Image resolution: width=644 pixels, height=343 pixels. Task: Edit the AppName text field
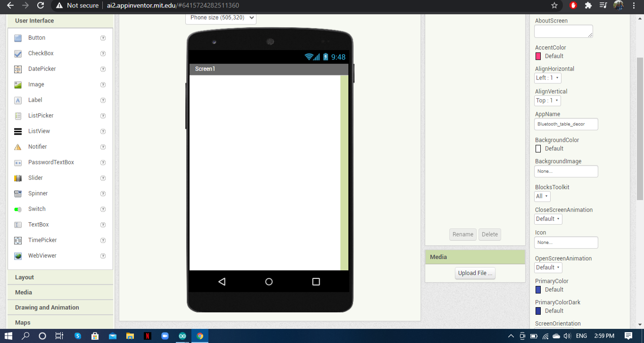[566, 124]
